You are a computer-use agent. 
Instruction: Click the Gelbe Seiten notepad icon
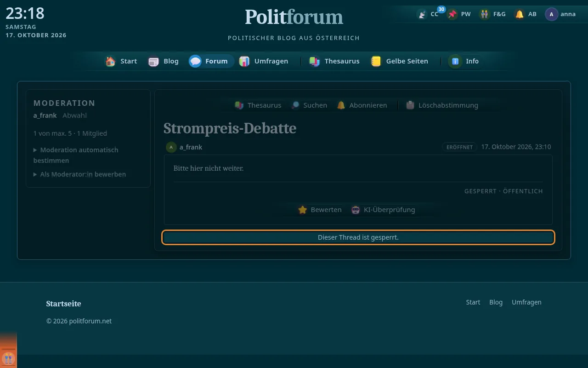[x=376, y=61]
